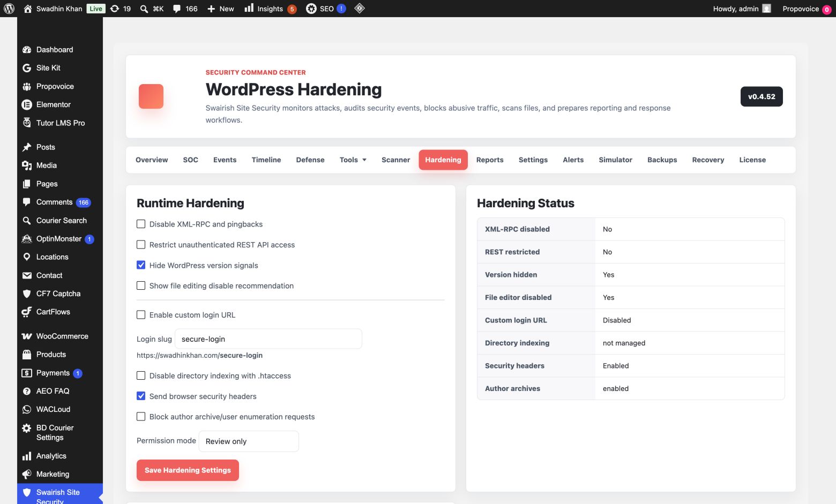The height and width of the screenshot is (504, 836).
Task: Switch to the SOC tab
Action: click(x=191, y=160)
